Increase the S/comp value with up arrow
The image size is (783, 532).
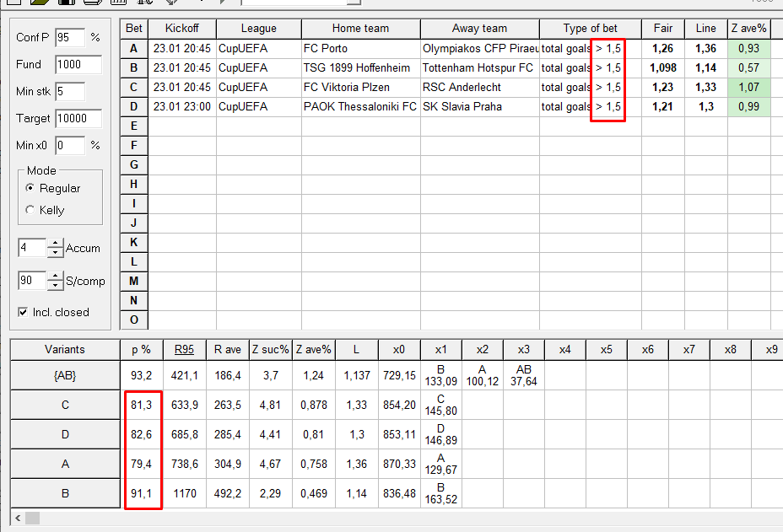pyautogui.click(x=55, y=276)
